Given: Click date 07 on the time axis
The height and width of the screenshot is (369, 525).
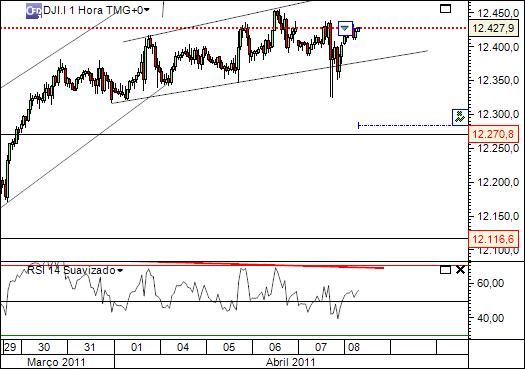Looking at the screenshot, I should pos(321,347).
